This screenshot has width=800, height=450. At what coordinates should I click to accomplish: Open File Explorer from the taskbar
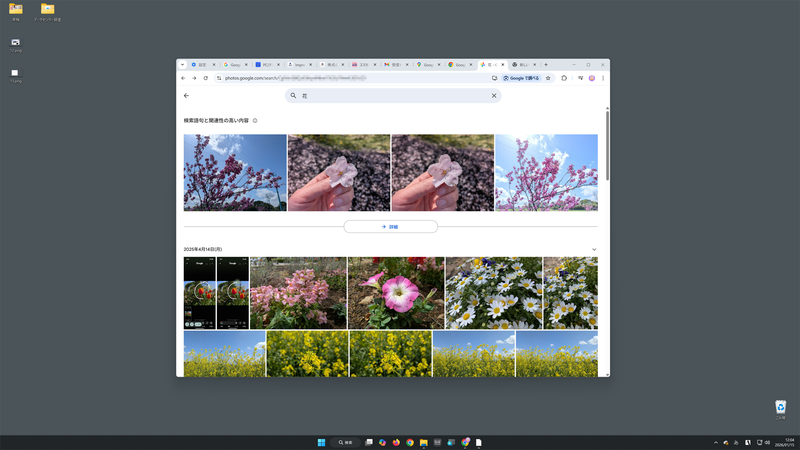point(423,442)
